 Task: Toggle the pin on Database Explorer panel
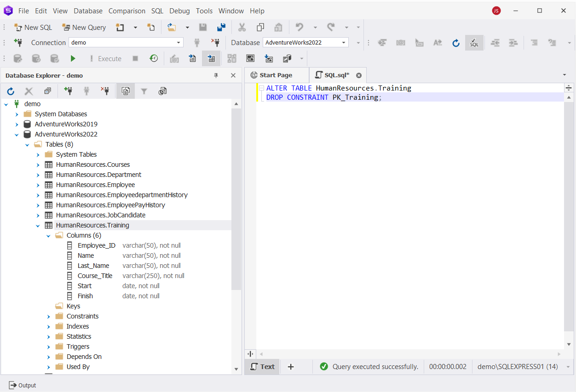(216, 75)
